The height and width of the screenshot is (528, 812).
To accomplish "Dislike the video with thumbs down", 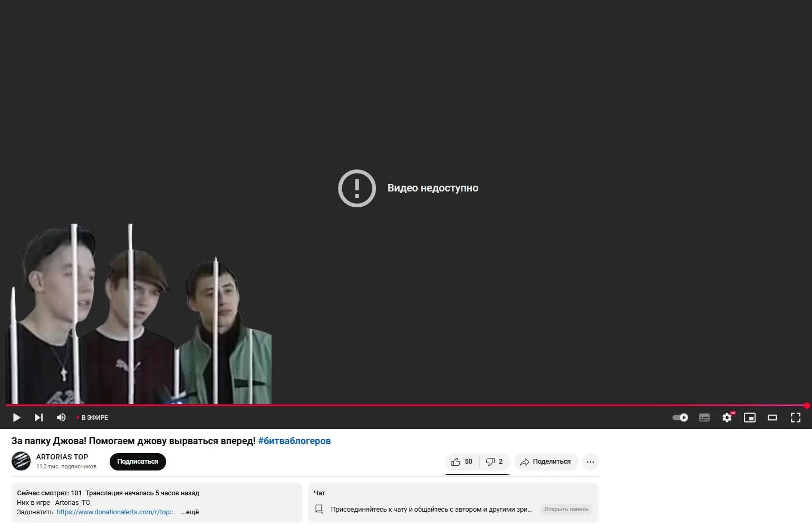I will click(x=495, y=462).
